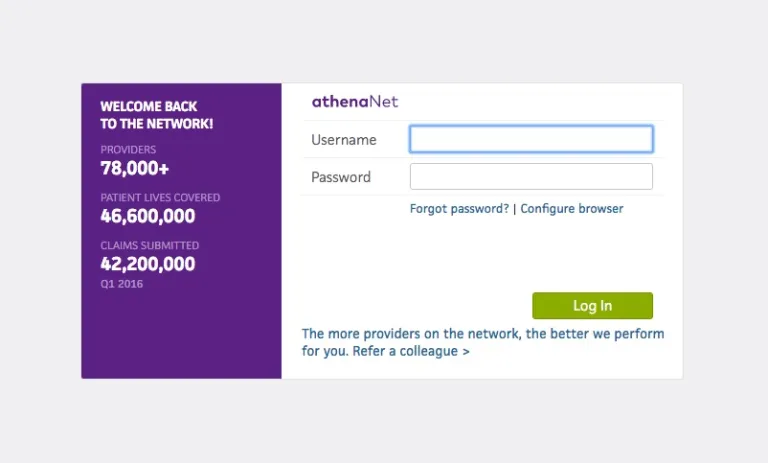Follow the Refer a colleague link

[x=411, y=352]
